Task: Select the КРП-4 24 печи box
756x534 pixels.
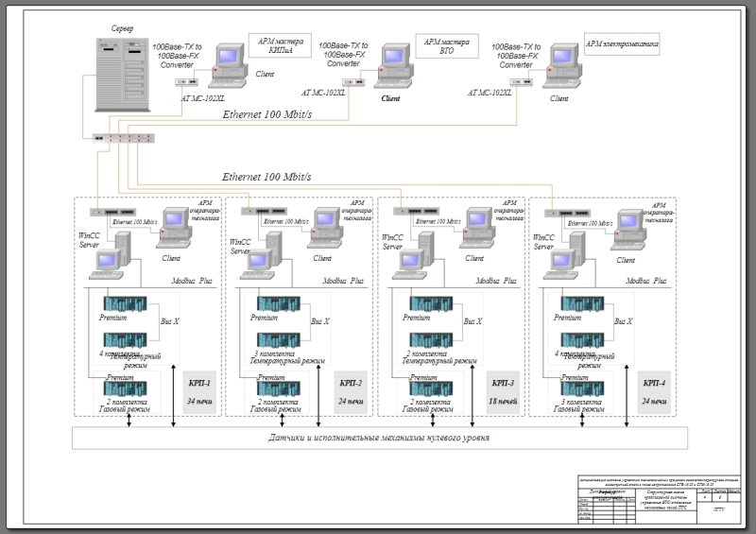Action: click(x=654, y=392)
